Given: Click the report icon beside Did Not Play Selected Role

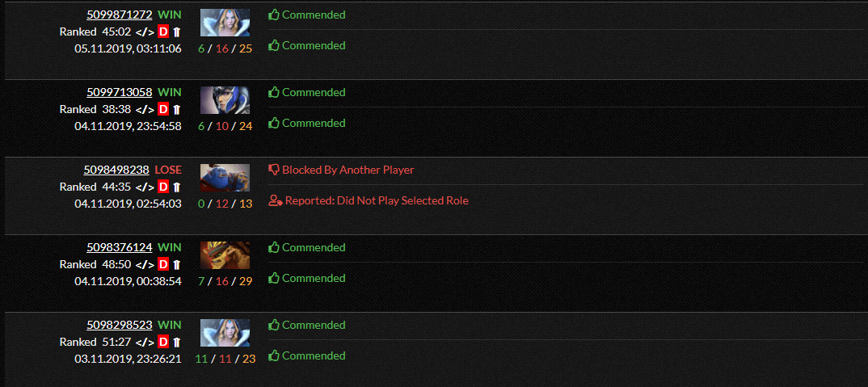Looking at the screenshot, I should [x=275, y=201].
